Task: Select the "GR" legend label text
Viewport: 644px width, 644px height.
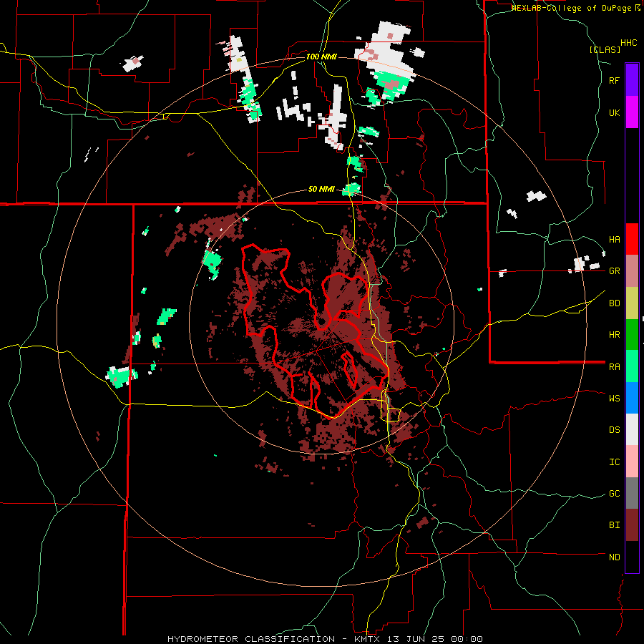Action: pos(614,271)
